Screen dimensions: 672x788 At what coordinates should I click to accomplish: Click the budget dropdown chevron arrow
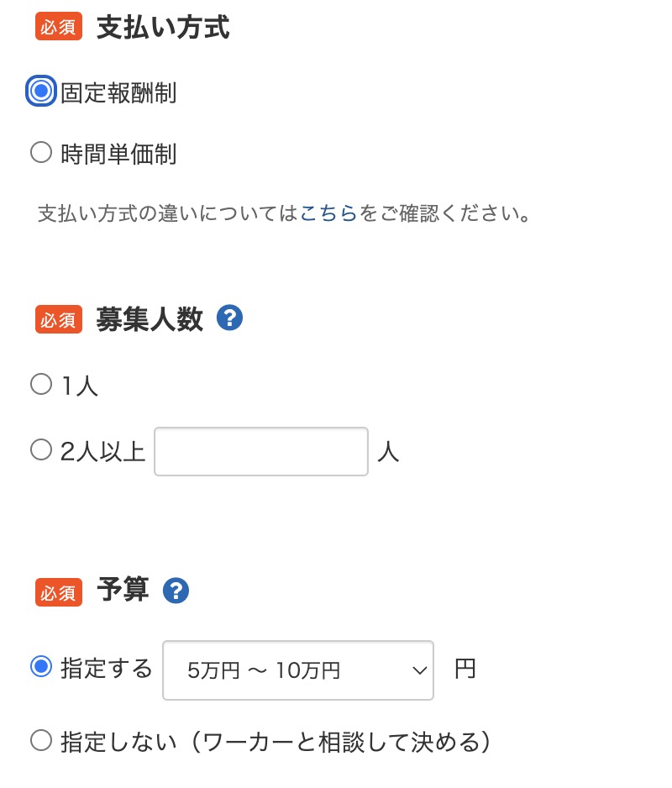pyautogui.click(x=419, y=670)
